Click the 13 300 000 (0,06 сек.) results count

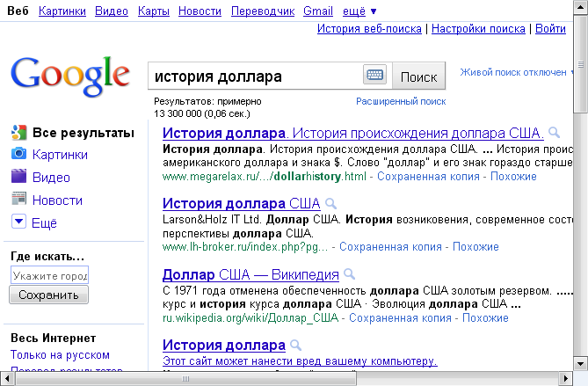coord(202,113)
